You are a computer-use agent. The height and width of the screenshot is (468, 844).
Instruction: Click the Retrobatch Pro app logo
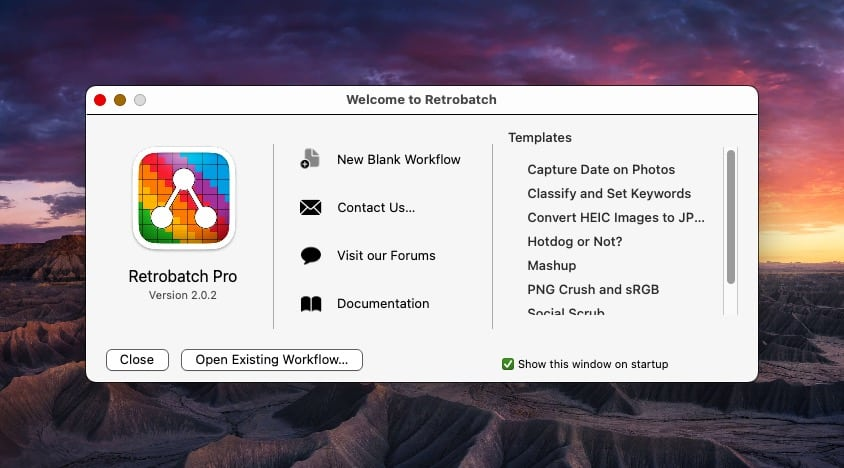(183, 198)
